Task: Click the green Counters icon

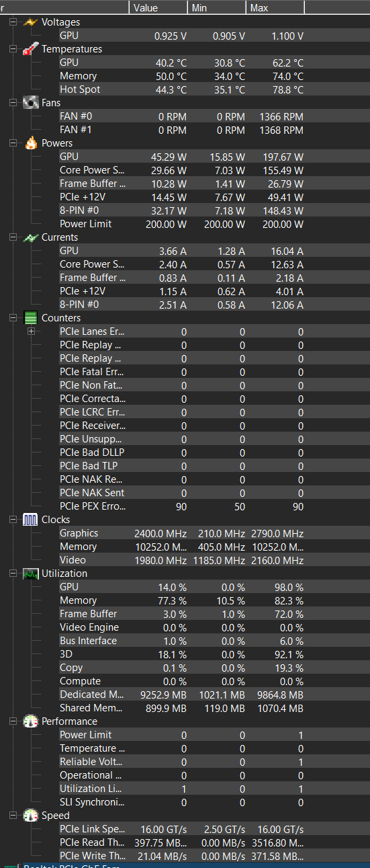Action: 31,318
